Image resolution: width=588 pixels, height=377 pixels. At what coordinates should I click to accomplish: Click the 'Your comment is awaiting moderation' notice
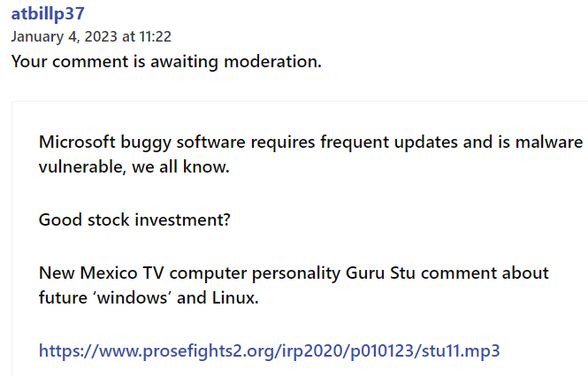166,62
